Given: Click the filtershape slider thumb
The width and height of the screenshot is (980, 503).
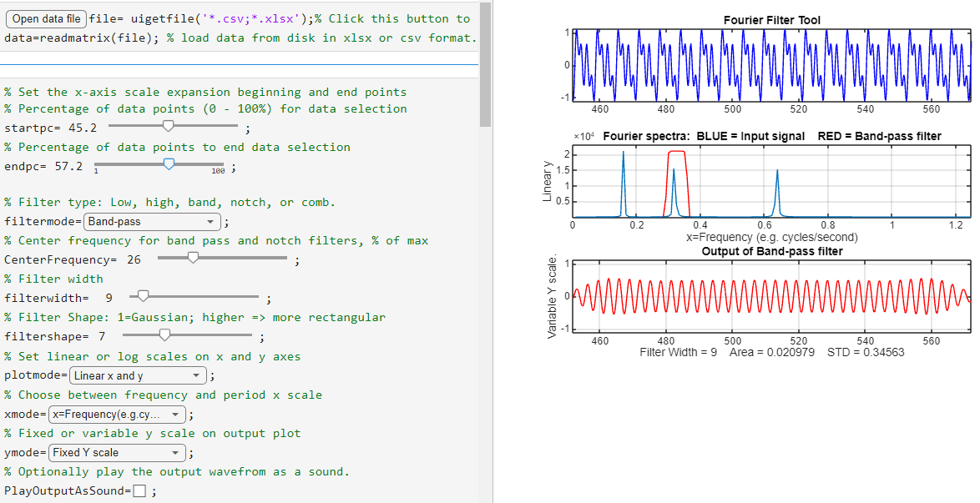Looking at the screenshot, I should coord(165,334).
